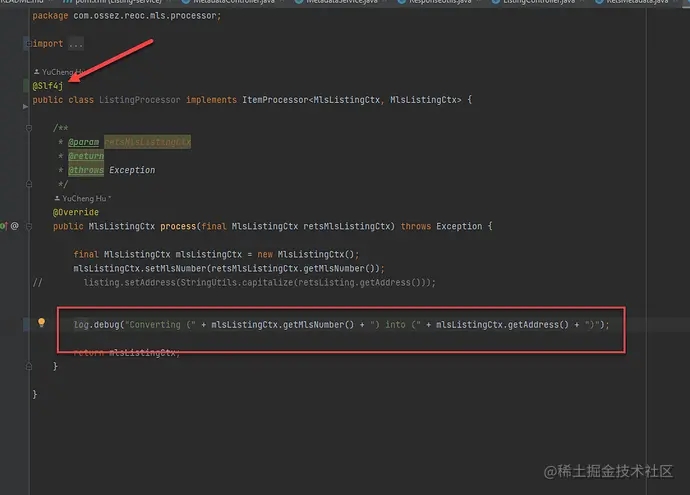
Task: Fold the process method body
Action: click(29, 226)
